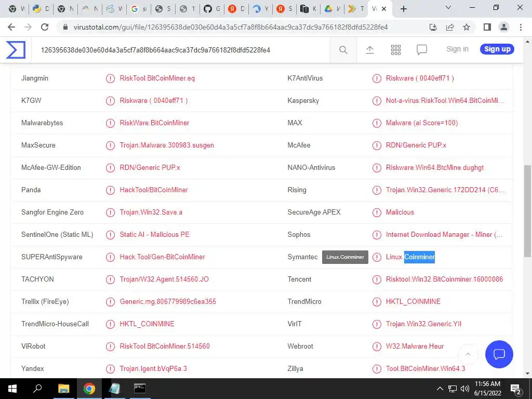
Task: Click the share page icon
Action: pyautogui.click(x=450, y=27)
